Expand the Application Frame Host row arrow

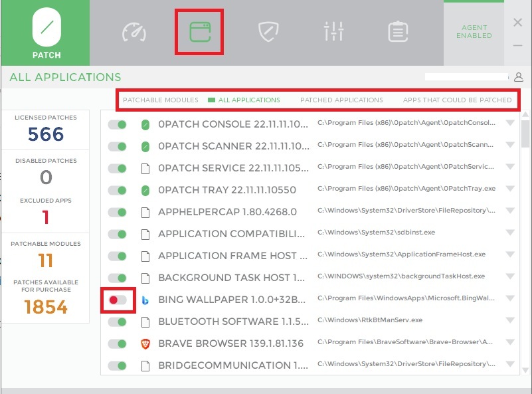click(x=510, y=254)
